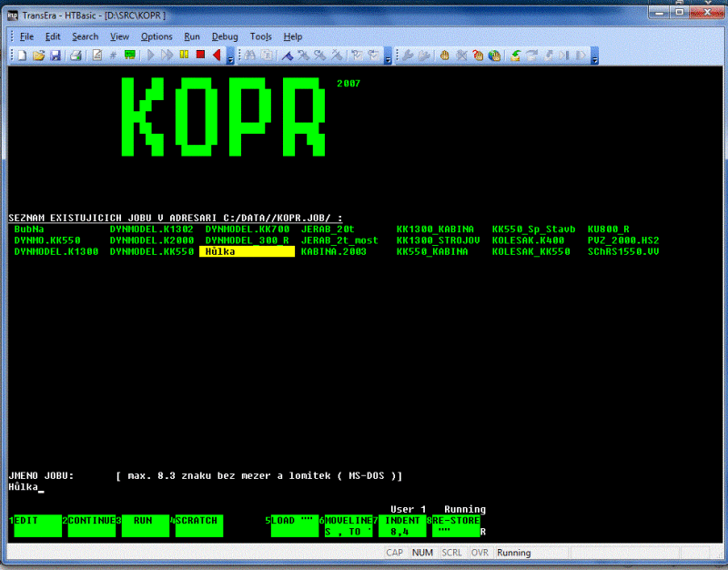Open the Tools menu
This screenshot has width=728, height=570.
[x=260, y=36]
